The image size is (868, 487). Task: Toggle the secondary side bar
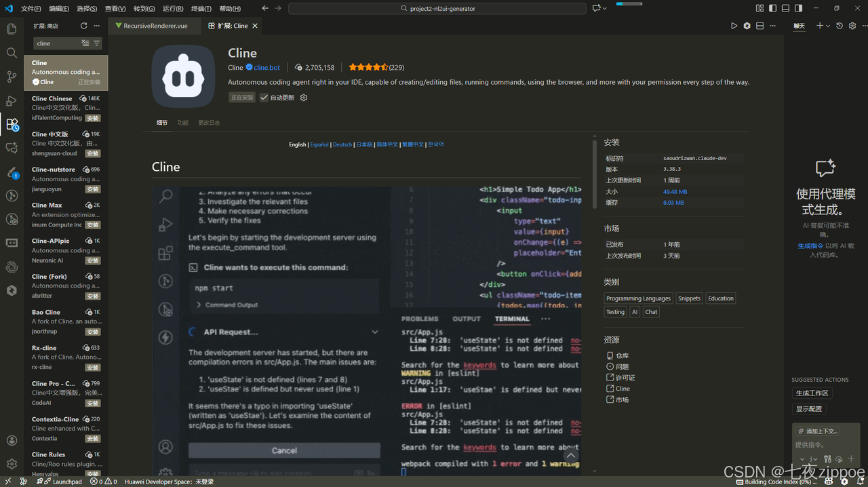click(x=798, y=9)
